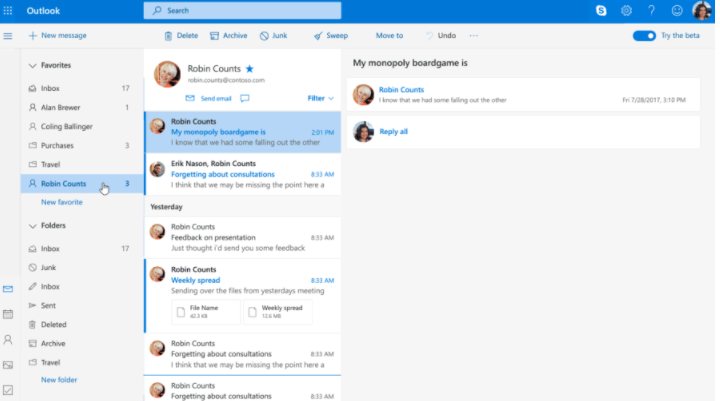Toggle the favorite star beside Robin Counts

pyautogui.click(x=250, y=69)
